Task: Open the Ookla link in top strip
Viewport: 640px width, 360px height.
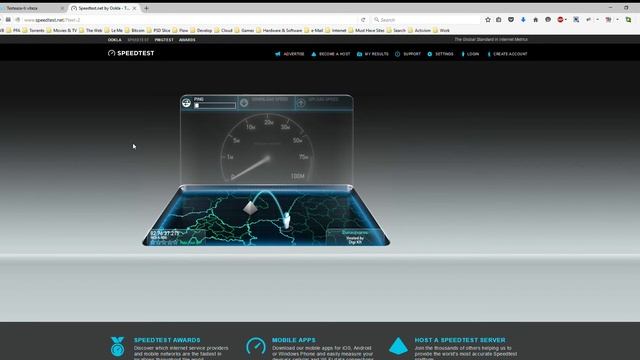Action: click(x=115, y=40)
